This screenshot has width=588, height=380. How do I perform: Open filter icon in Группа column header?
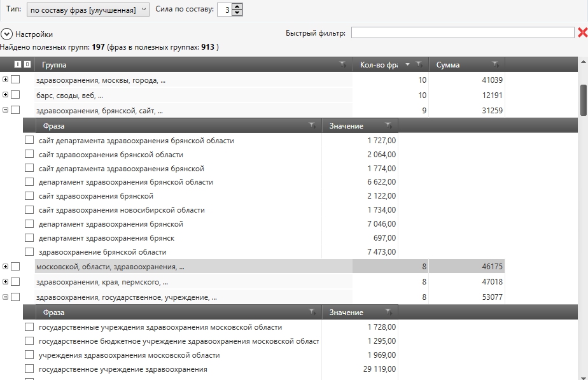coord(343,64)
